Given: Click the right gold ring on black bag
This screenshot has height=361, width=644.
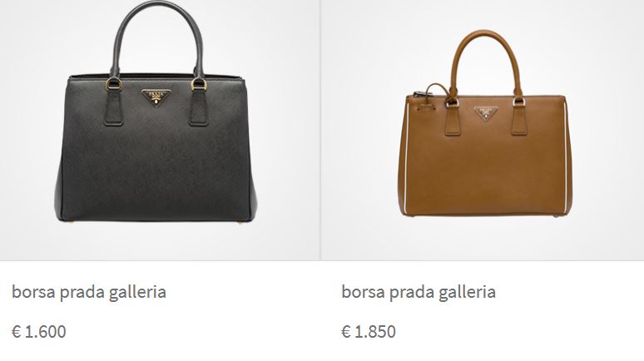Looking at the screenshot, I should (199, 84).
